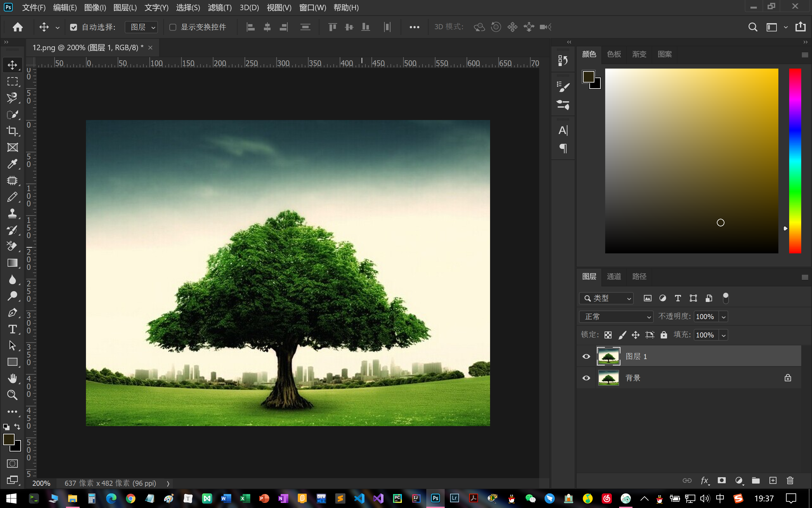Select the Crop tool
This screenshot has width=812, height=508.
12,131
